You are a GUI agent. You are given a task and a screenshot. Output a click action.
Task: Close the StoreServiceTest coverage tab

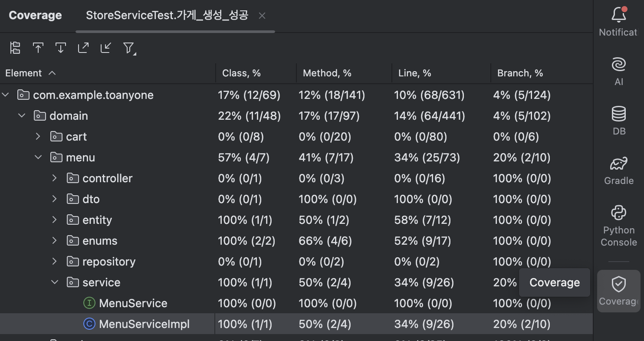262,16
